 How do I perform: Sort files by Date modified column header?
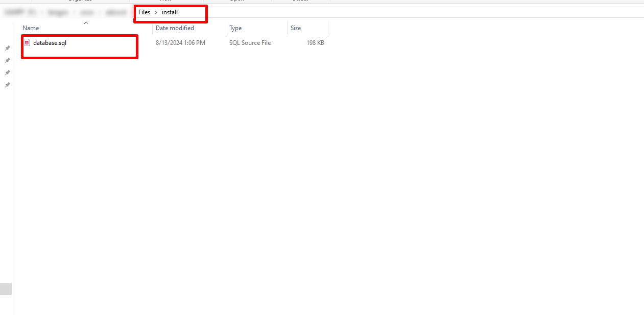[175, 28]
